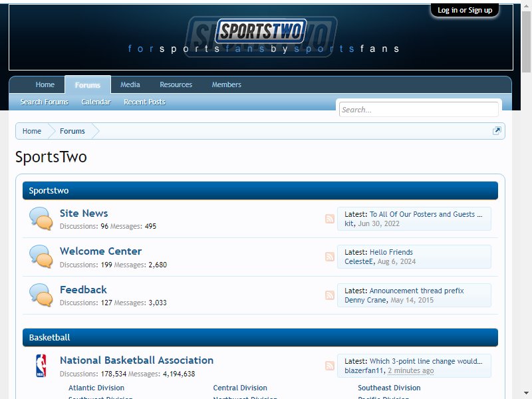Click the 'Jun 30, 2022' date text
The image size is (532, 399).
click(379, 223)
